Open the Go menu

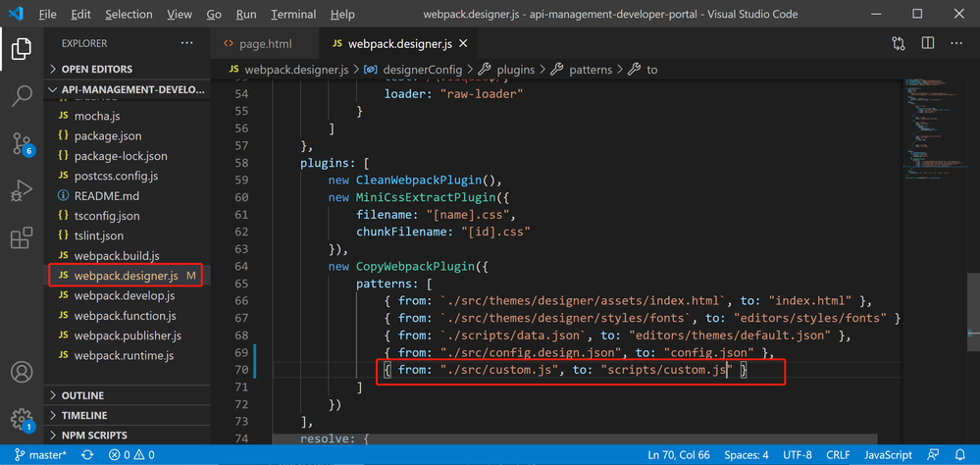(x=214, y=14)
